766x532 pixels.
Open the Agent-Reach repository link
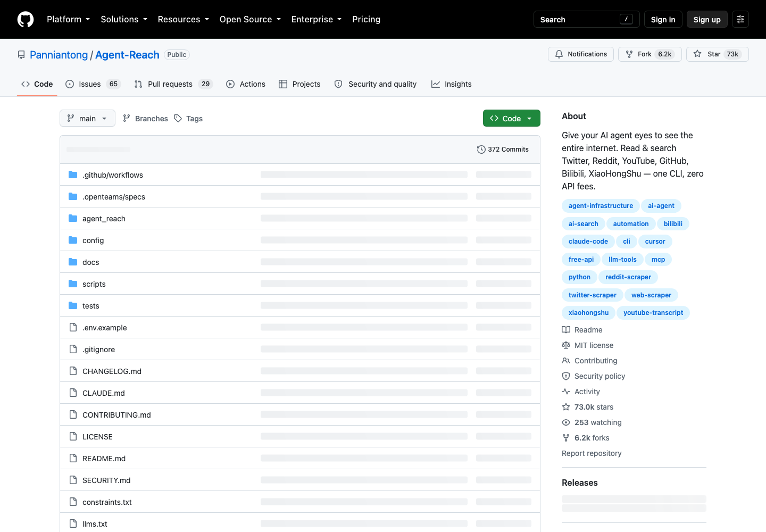point(127,55)
